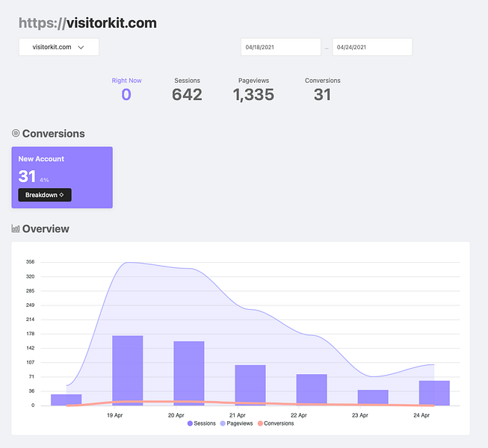Click the Pageviews total 1,335
This screenshot has height=448, width=488.
tap(253, 95)
